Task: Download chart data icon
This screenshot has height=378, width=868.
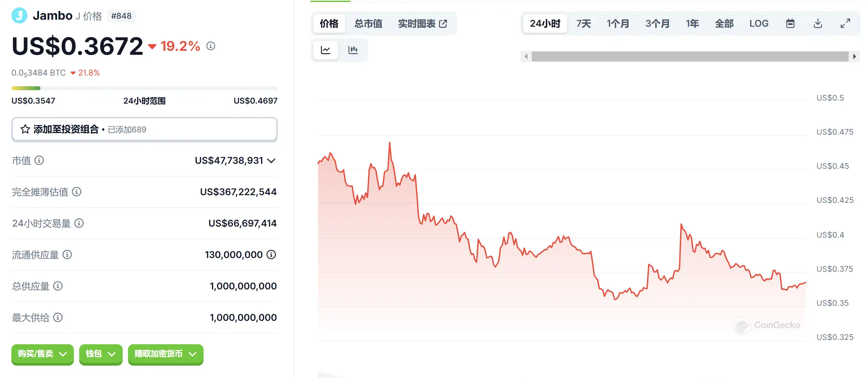Action: point(818,24)
